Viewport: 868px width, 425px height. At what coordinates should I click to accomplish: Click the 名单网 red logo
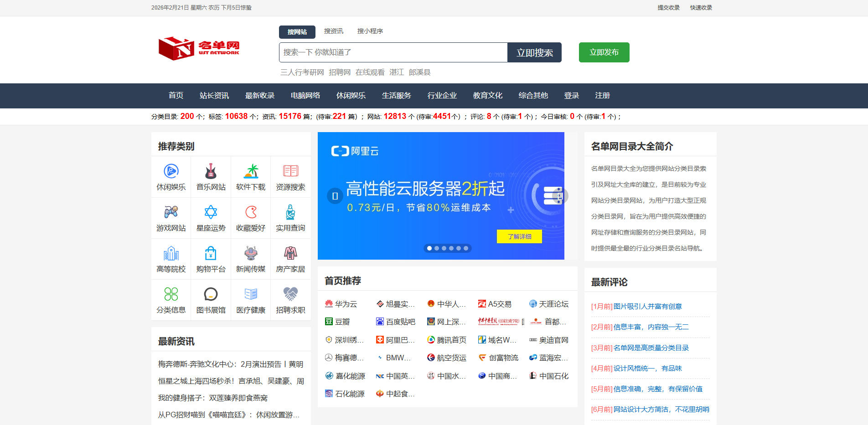(199, 48)
